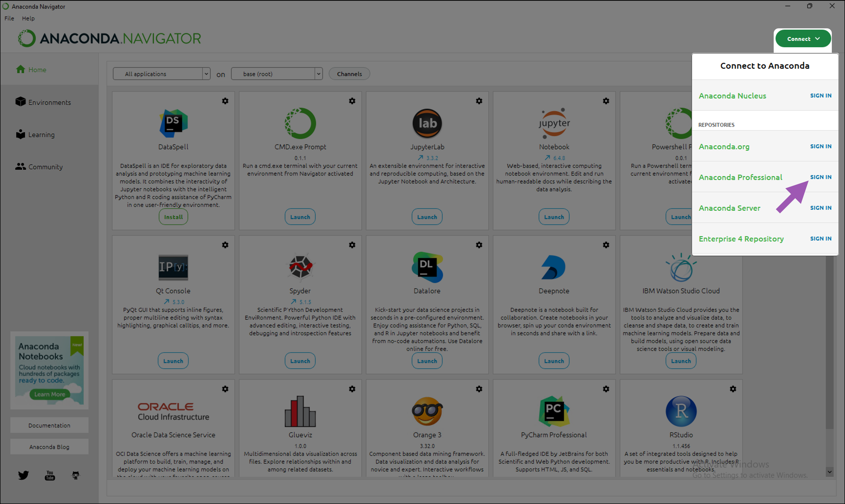
Task: Open CMD.exe Prompt tile gear menu
Action: point(352,101)
